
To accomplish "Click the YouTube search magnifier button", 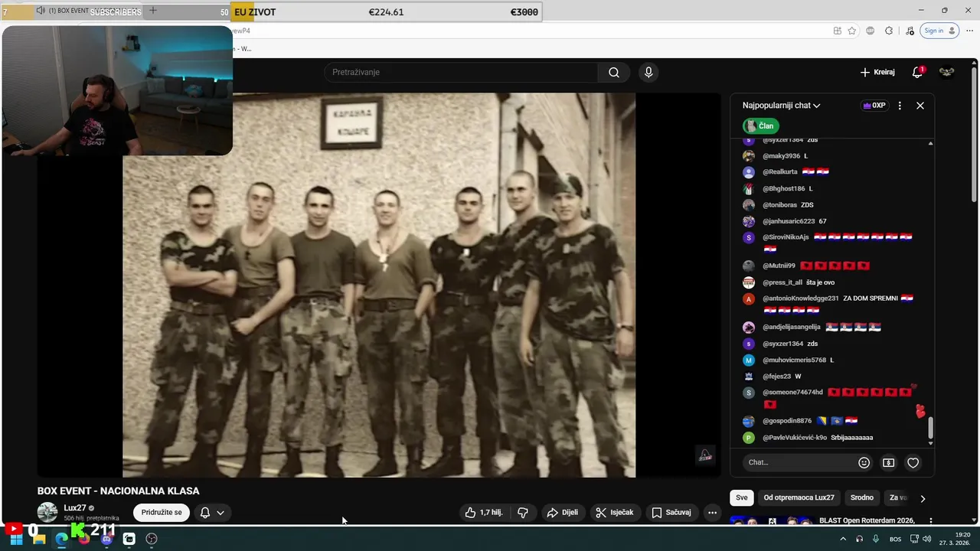I will 614,72.
